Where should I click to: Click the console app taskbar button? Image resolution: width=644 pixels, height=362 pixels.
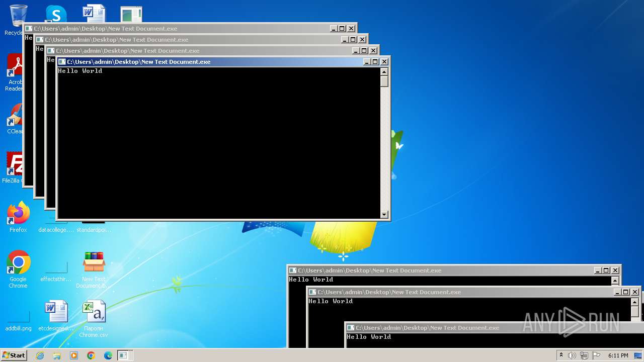pyautogui.click(x=124, y=355)
